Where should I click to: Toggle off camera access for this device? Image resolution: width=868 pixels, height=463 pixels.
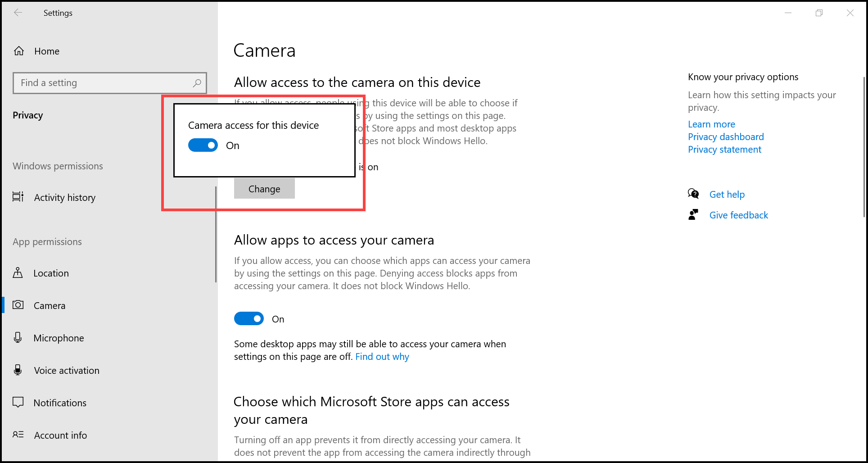pyautogui.click(x=203, y=145)
